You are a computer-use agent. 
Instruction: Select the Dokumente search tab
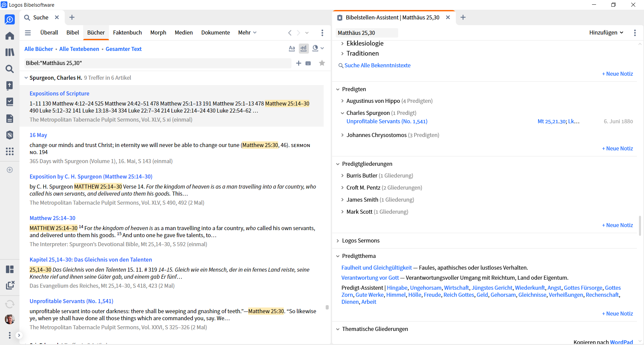pos(216,32)
